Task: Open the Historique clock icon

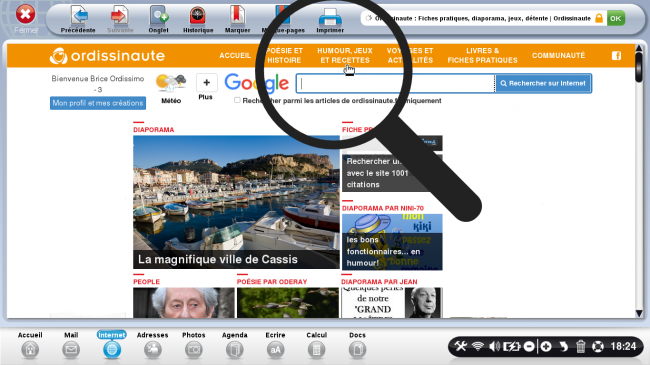Action: (198, 16)
